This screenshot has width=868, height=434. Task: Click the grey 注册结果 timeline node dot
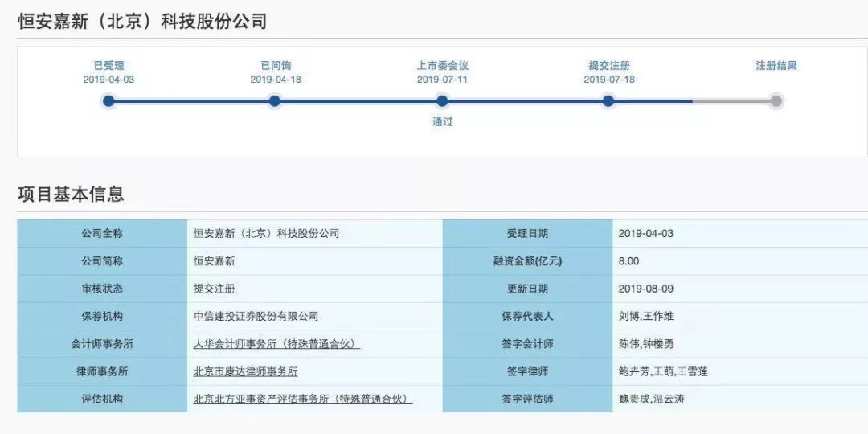point(776,100)
